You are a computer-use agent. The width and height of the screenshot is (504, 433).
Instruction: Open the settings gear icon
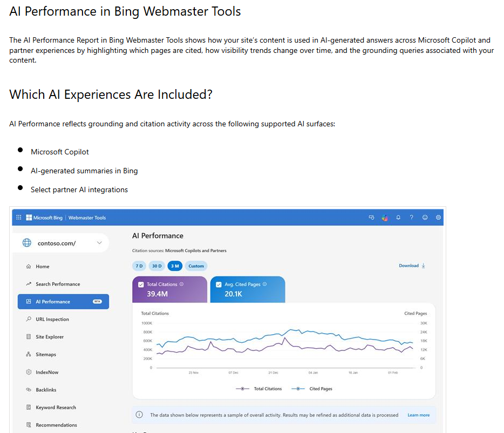coord(438,218)
